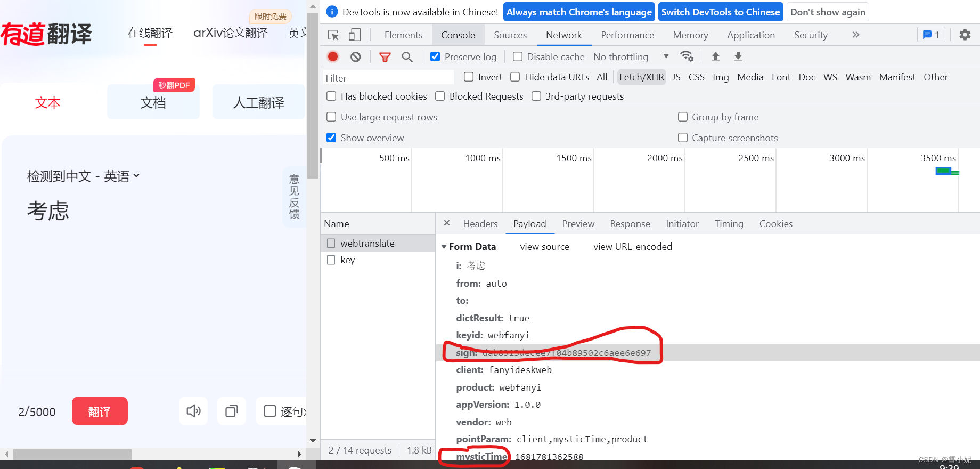
Task: Filter by JS request type
Action: pyautogui.click(x=676, y=77)
